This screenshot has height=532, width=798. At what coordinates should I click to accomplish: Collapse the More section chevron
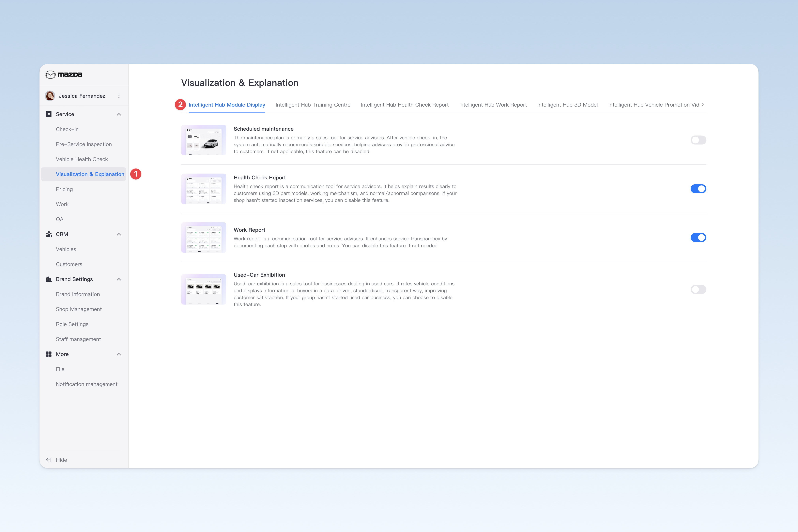click(x=119, y=355)
